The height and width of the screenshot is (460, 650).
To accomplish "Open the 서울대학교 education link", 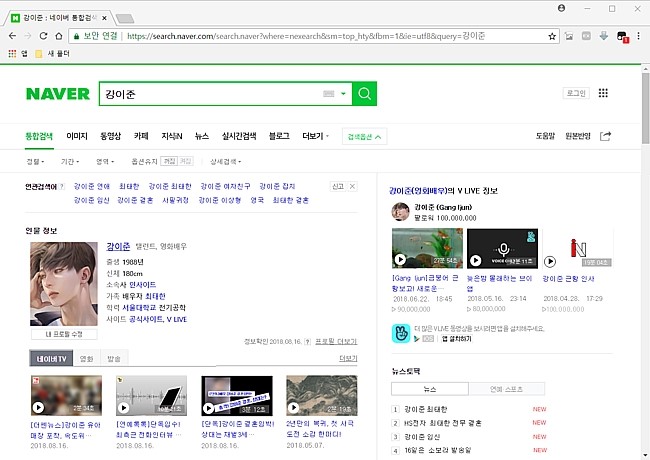I will [139, 307].
